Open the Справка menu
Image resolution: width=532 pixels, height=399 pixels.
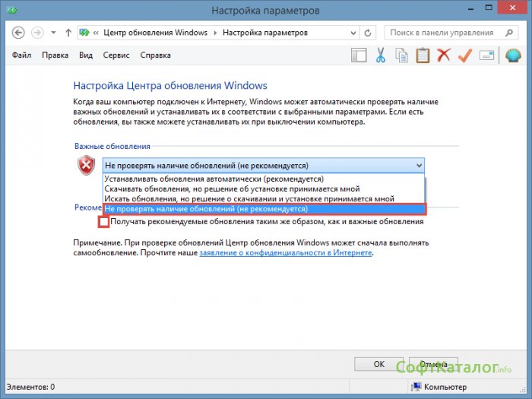(156, 55)
